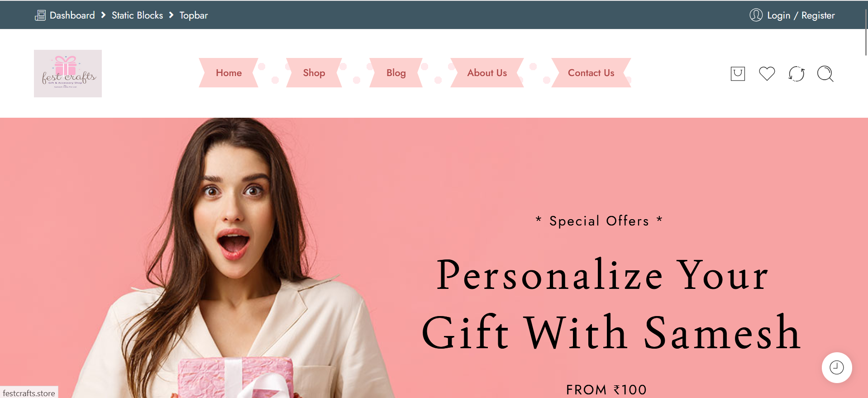This screenshot has height=398, width=868.
Task: Open the shopping bag cart icon
Action: (x=738, y=73)
